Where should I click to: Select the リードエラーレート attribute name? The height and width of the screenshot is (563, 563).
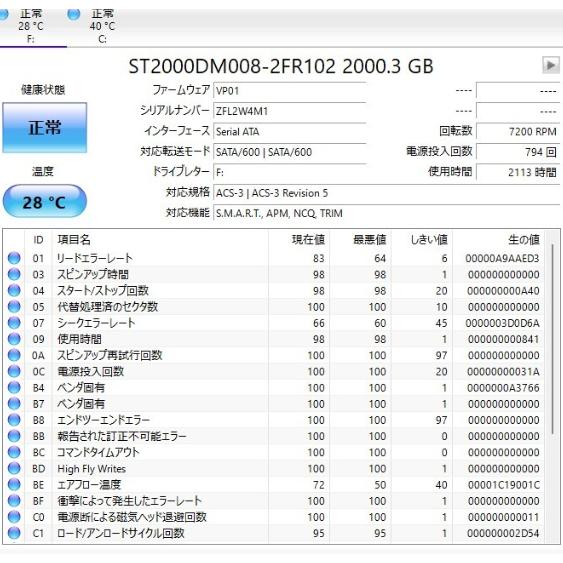click(x=95, y=258)
